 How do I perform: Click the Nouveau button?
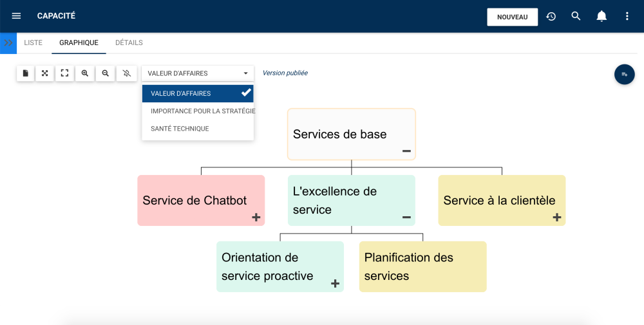512,17
